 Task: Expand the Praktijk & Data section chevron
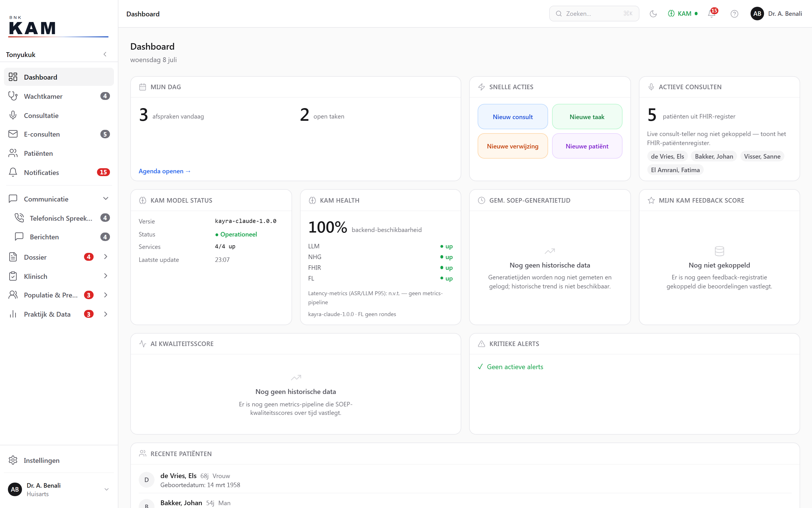(x=106, y=314)
